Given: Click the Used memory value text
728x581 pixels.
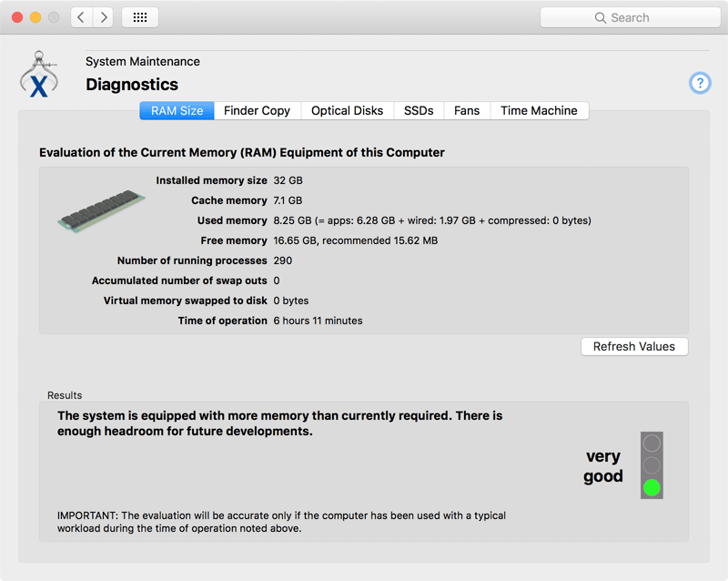Looking at the screenshot, I should point(432,220).
